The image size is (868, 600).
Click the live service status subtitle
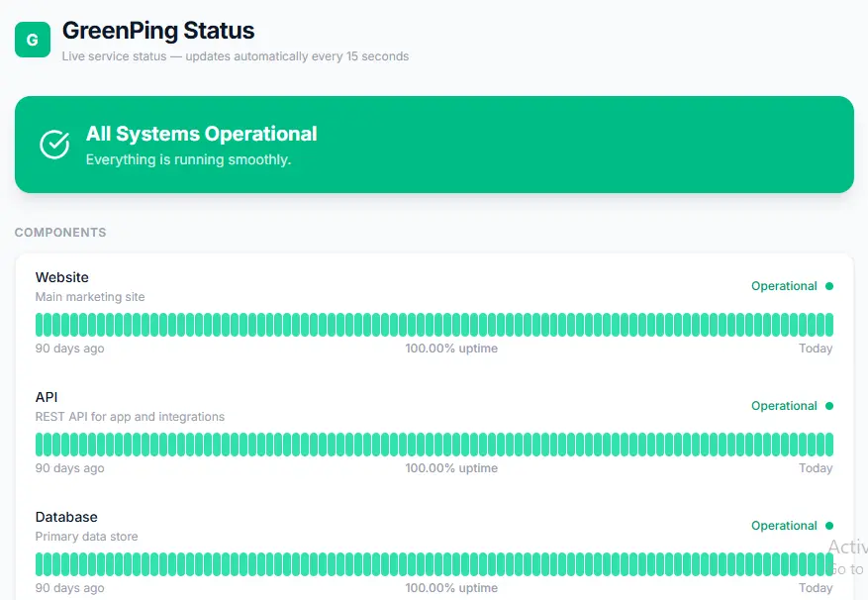(236, 56)
